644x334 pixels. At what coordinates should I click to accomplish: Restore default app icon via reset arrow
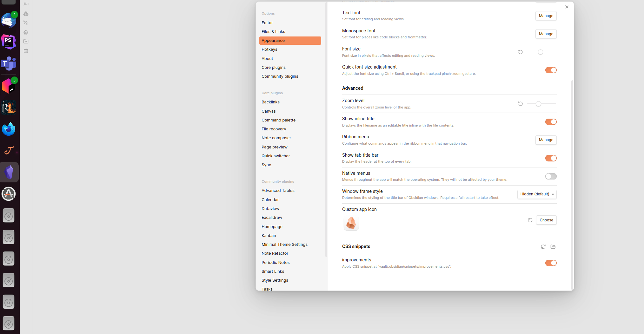point(530,220)
